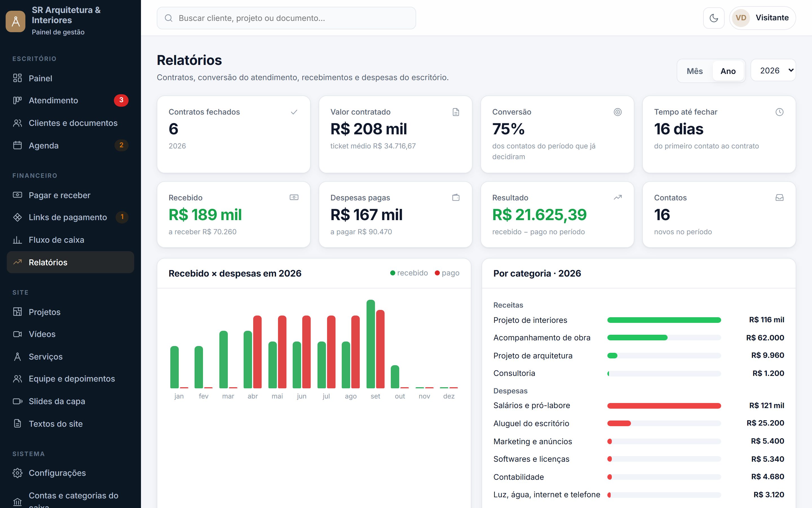The width and height of the screenshot is (812, 508).
Task: Click the Salários e pró-labore progress bar
Action: coord(664,406)
